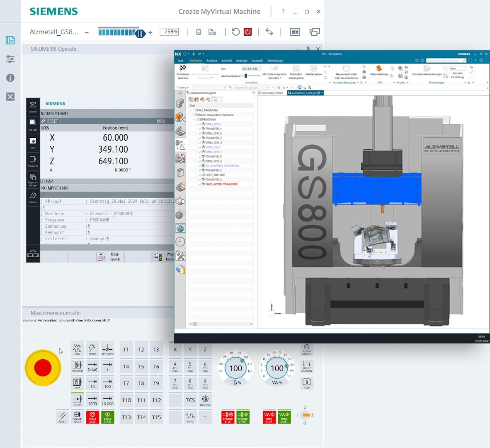Select TEACH IN mode key
The image size is (490, 448).
pyautogui.click(x=78, y=366)
